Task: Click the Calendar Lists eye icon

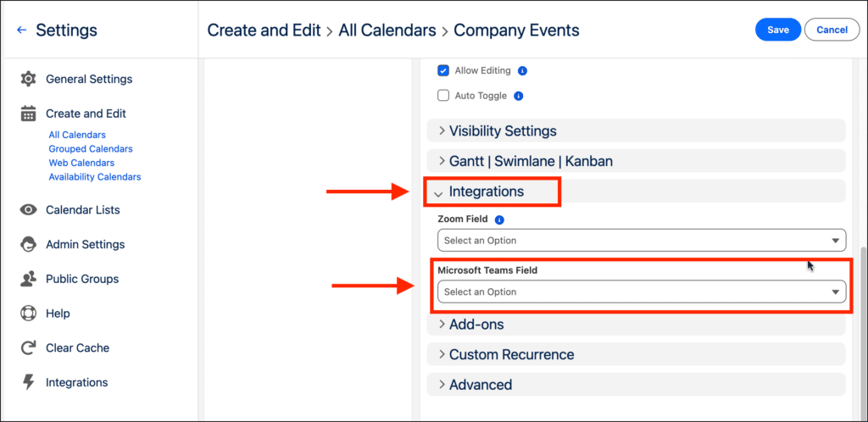Action: 28,210
